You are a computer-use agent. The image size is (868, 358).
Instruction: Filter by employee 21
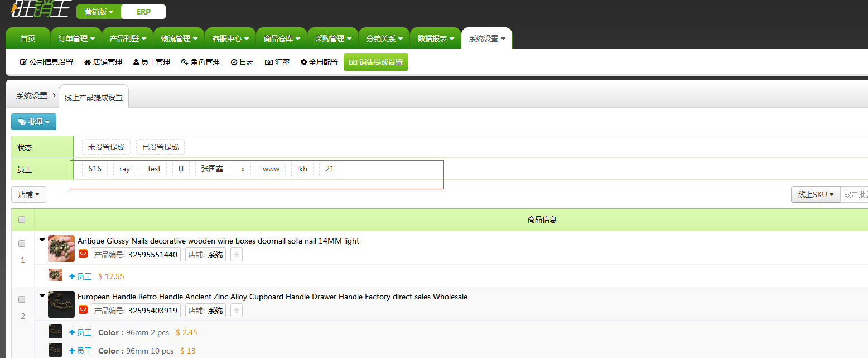[x=330, y=169]
